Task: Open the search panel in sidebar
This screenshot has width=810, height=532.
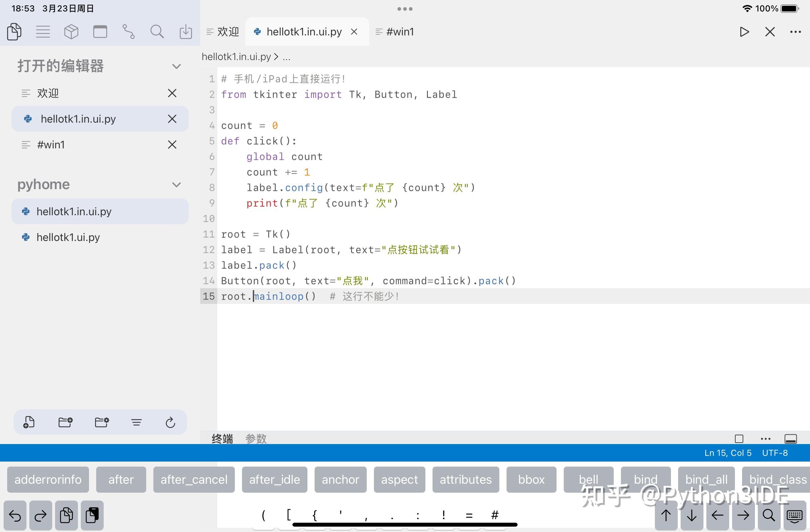Action: point(157,31)
